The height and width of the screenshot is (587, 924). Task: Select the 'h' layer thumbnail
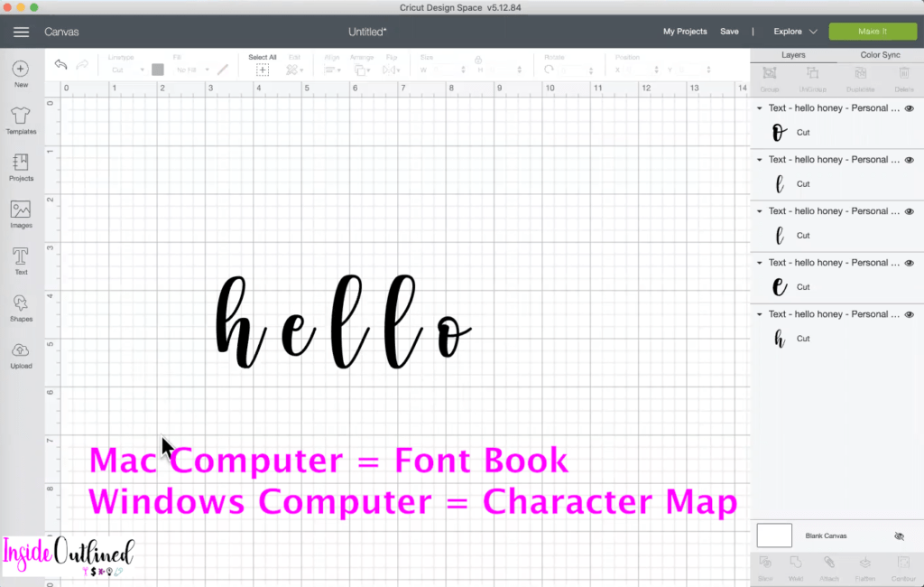tap(780, 339)
